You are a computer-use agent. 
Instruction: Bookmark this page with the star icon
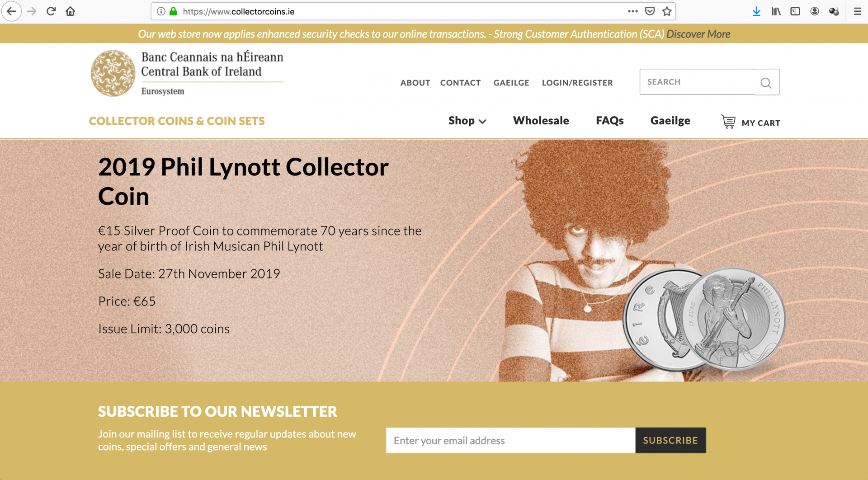point(667,11)
